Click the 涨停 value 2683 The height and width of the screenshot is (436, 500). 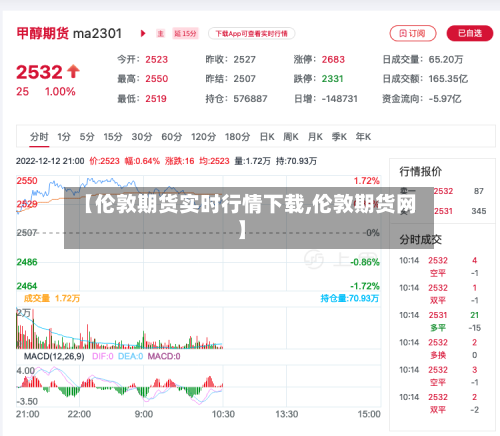pyautogui.click(x=333, y=60)
